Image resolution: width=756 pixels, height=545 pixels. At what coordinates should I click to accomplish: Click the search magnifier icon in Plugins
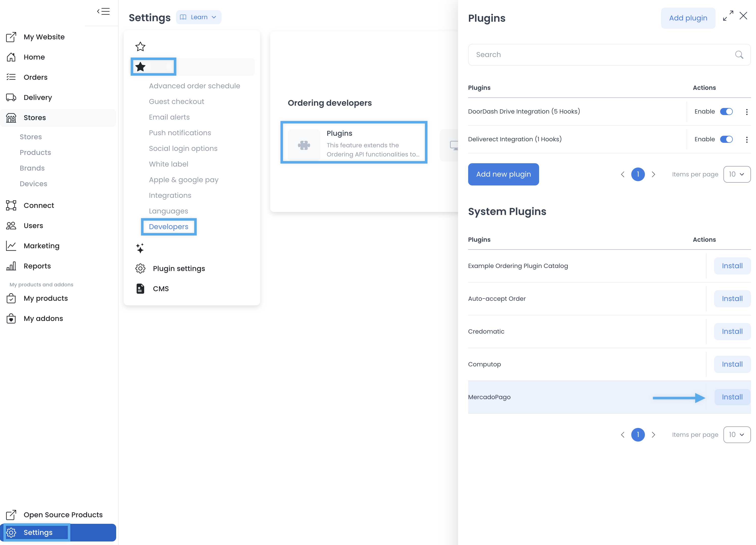pyautogui.click(x=739, y=55)
